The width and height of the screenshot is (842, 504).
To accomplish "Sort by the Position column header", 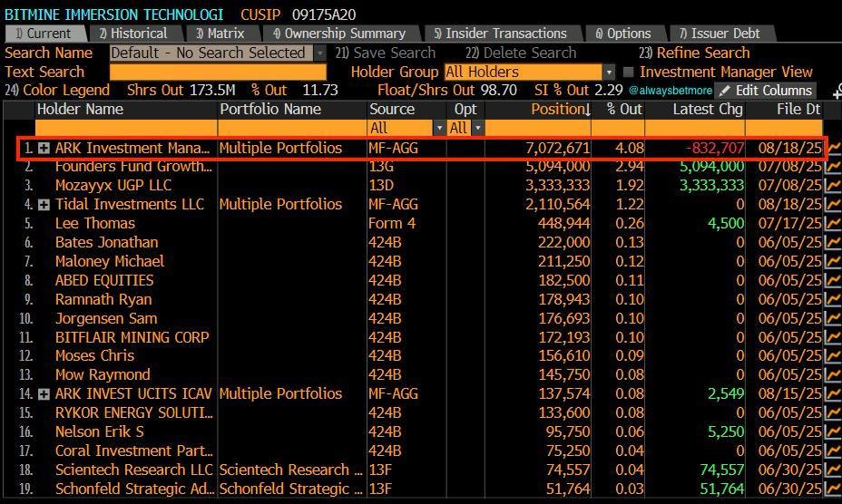I will point(561,110).
